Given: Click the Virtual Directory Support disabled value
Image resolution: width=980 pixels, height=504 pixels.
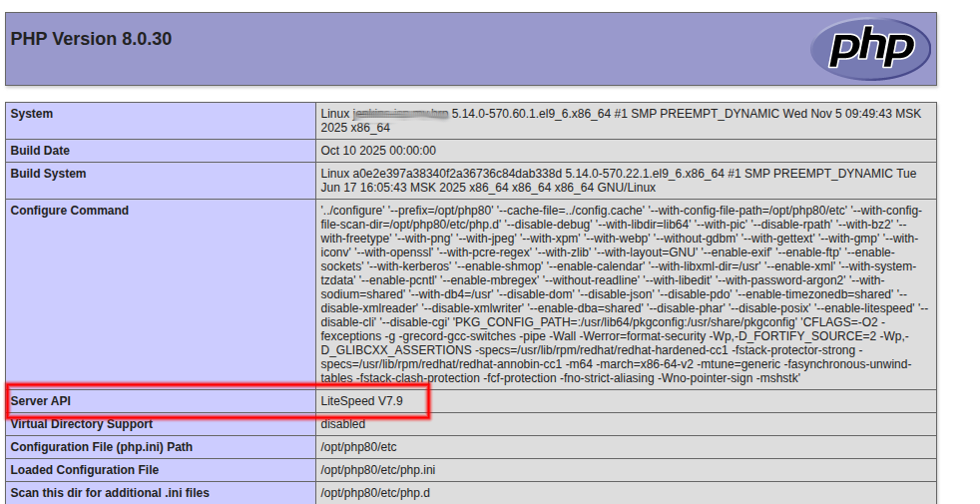Looking at the screenshot, I should pos(341,424).
